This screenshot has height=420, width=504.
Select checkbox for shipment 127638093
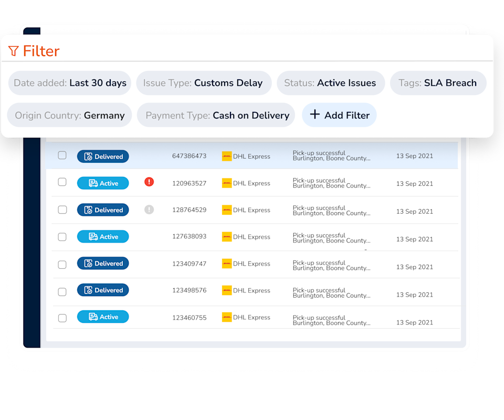(62, 237)
